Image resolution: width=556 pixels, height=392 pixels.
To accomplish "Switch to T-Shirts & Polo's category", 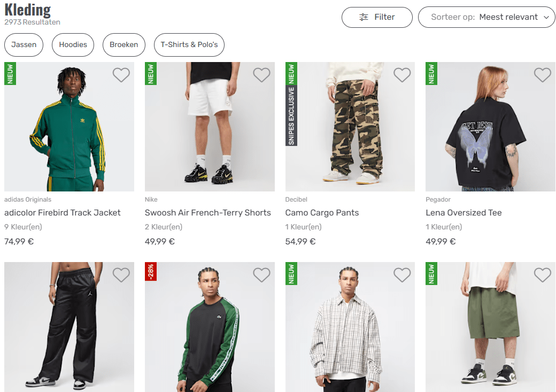I will 189,45.
